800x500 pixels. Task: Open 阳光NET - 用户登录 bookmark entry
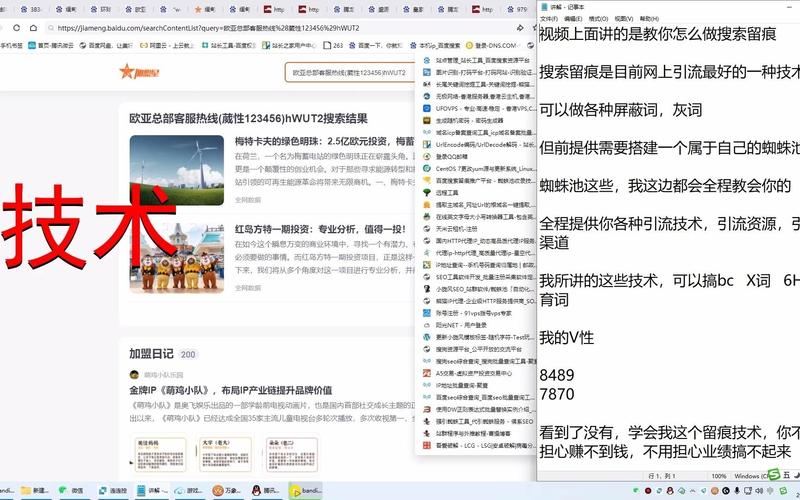pyautogui.click(x=455, y=325)
